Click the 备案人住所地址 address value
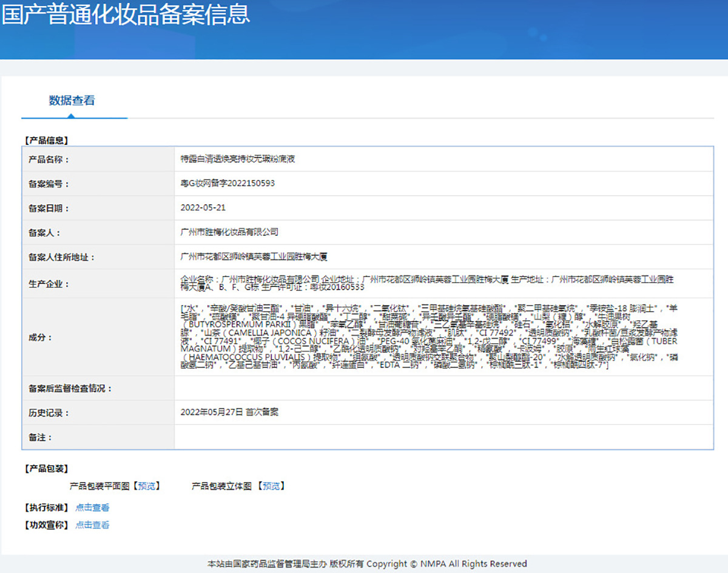 pos(254,256)
